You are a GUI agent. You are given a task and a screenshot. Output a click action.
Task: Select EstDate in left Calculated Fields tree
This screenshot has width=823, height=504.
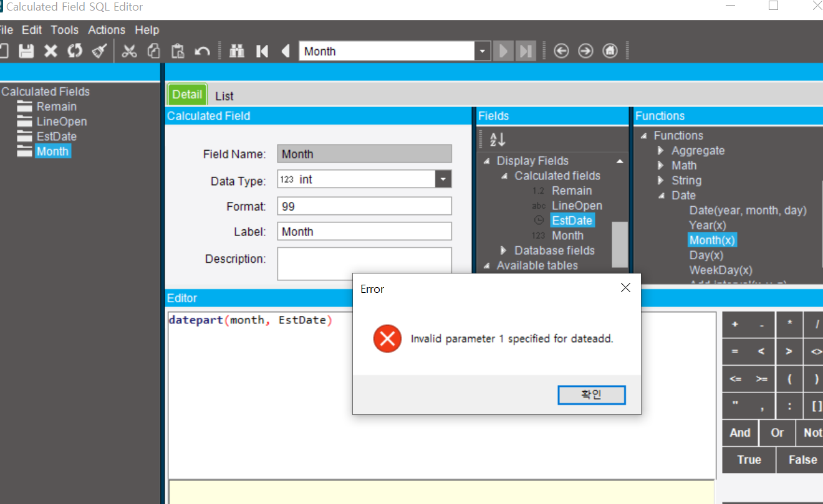56,136
